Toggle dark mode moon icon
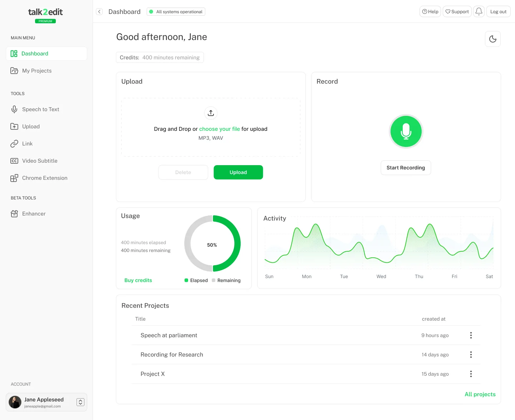 pos(493,39)
